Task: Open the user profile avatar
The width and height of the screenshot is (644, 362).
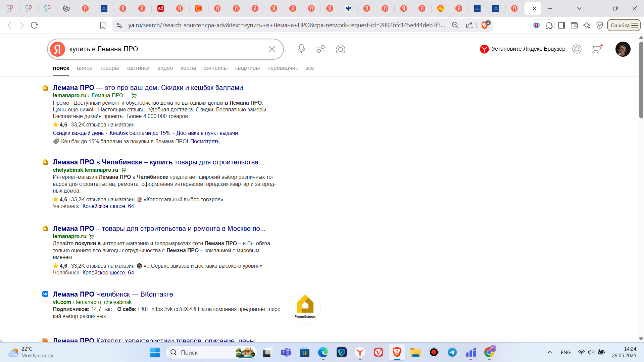Action: 623,49
